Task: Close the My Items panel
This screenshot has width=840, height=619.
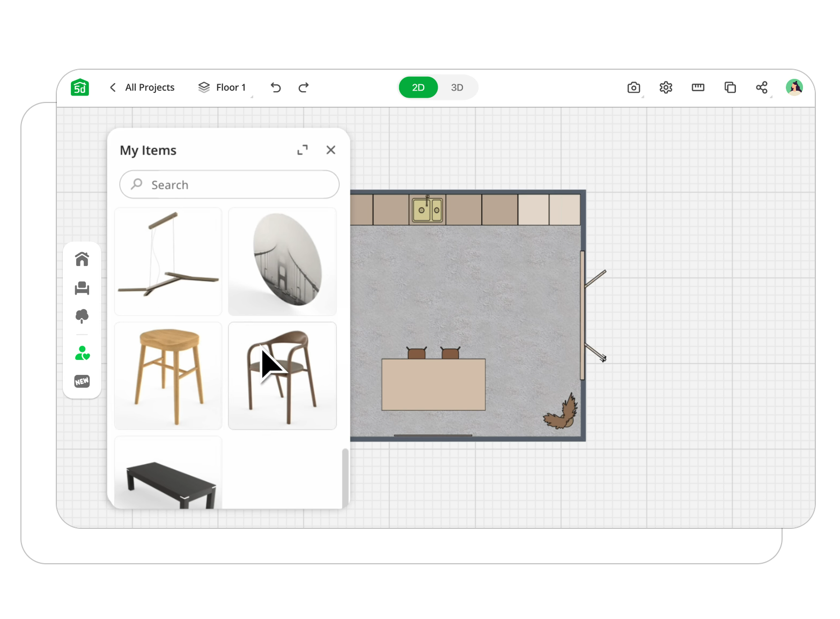Action: click(331, 150)
